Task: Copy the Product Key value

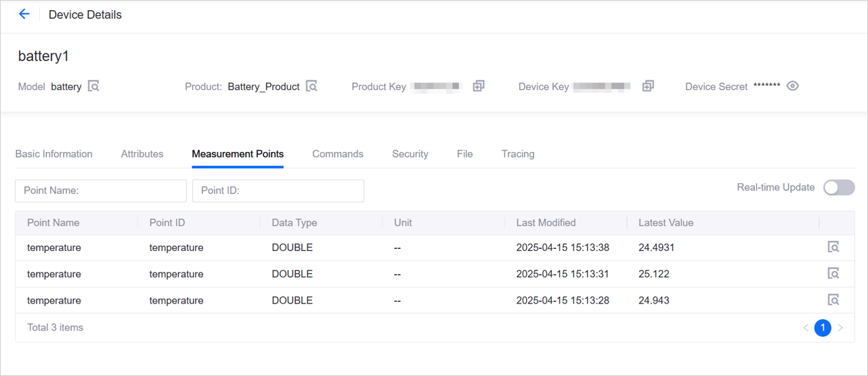Action: 479,87
